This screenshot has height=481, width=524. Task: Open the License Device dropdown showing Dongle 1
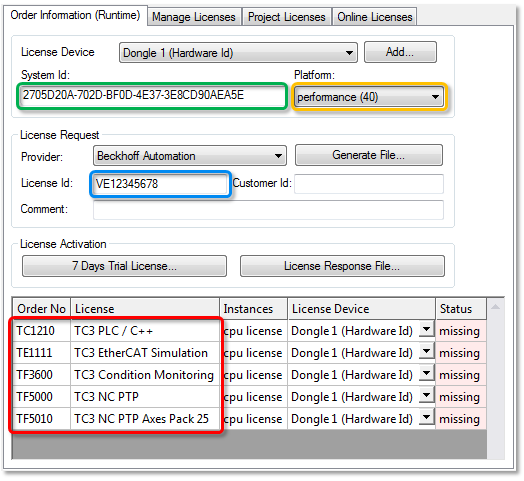pos(238,52)
